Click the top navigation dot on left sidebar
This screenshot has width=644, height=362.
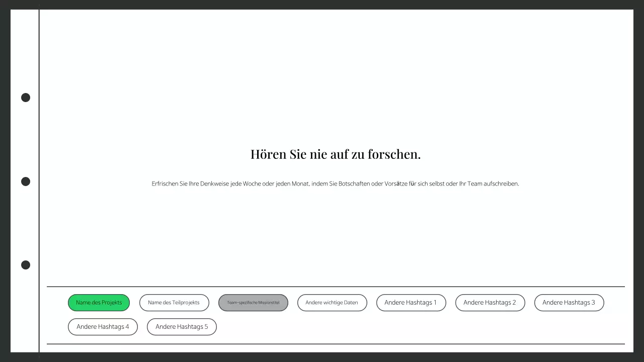(25, 98)
